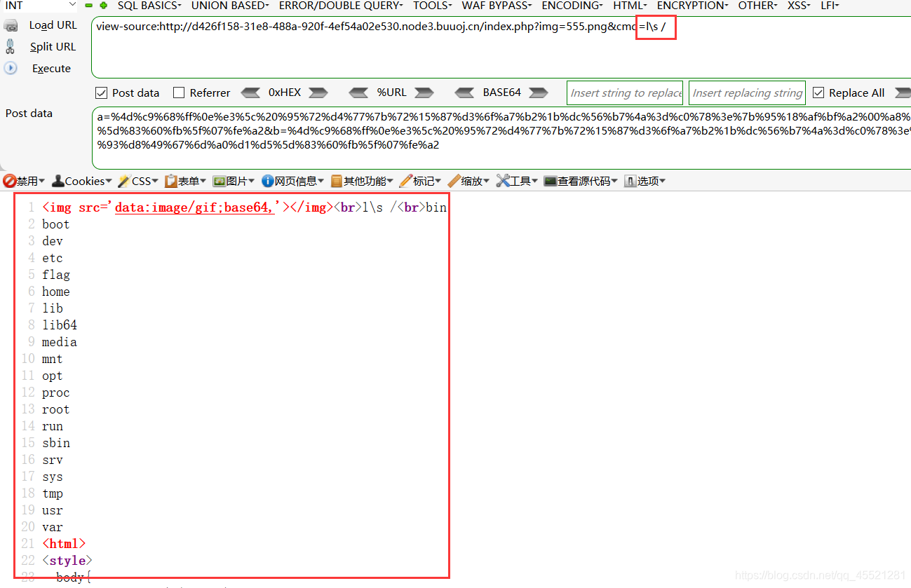Open the OTHER menu in HackBar
This screenshot has width=911, height=588.
[x=758, y=6]
